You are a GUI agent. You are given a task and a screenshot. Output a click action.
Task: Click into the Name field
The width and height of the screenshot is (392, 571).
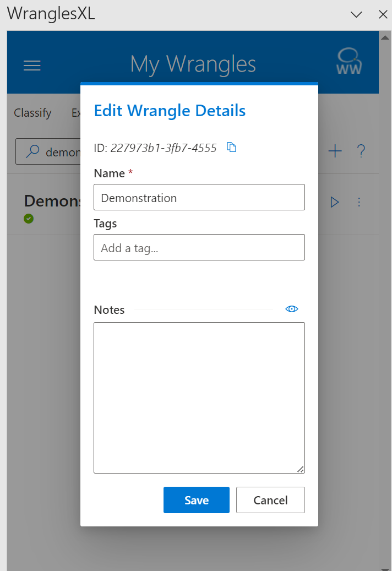[x=199, y=198]
